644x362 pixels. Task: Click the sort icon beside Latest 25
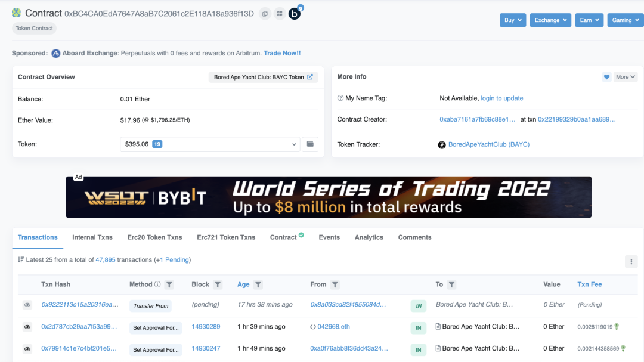click(21, 259)
